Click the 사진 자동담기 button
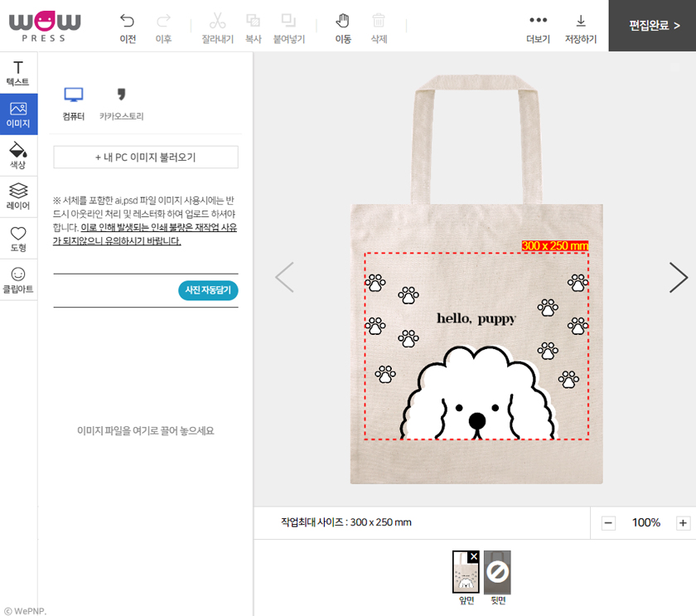Viewport: 696px width, 616px height. click(208, 290)
